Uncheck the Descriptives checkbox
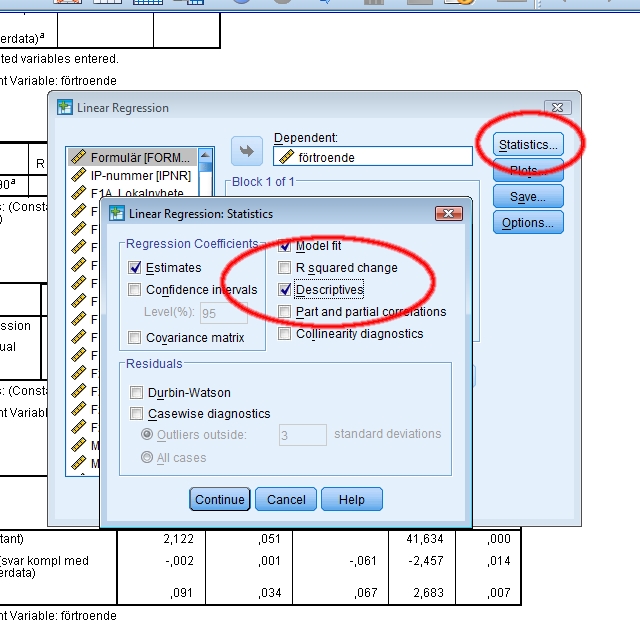The image size is (640, 640). click(285, 290)
